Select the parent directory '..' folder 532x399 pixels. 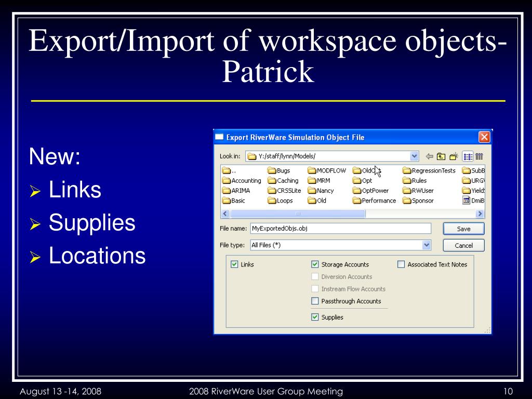229,170
